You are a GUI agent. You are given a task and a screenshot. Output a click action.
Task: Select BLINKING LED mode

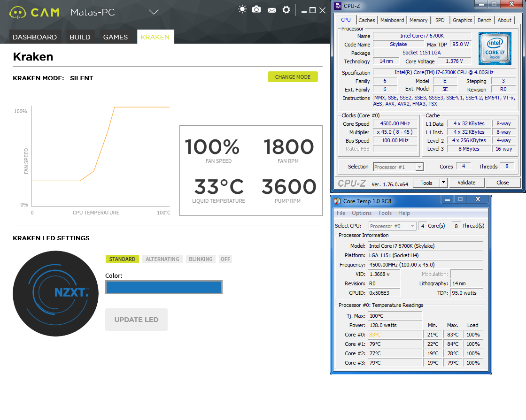tap(201, 259)
